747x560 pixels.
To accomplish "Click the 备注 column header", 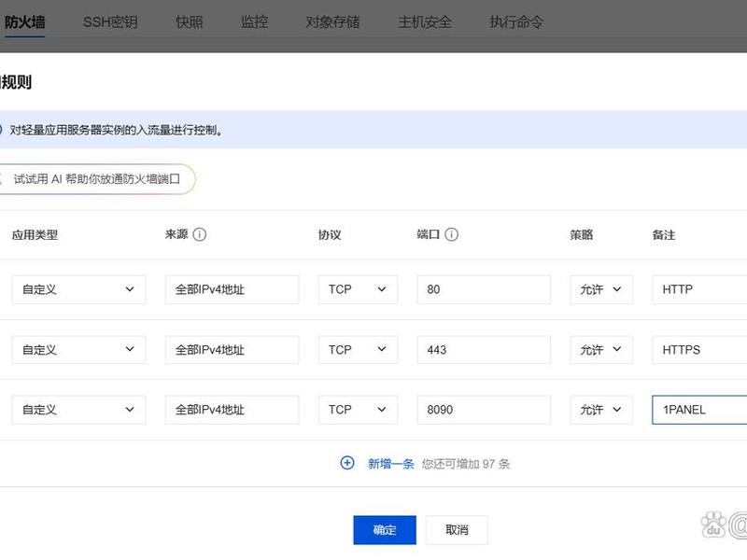I will (x=664, y=235).
